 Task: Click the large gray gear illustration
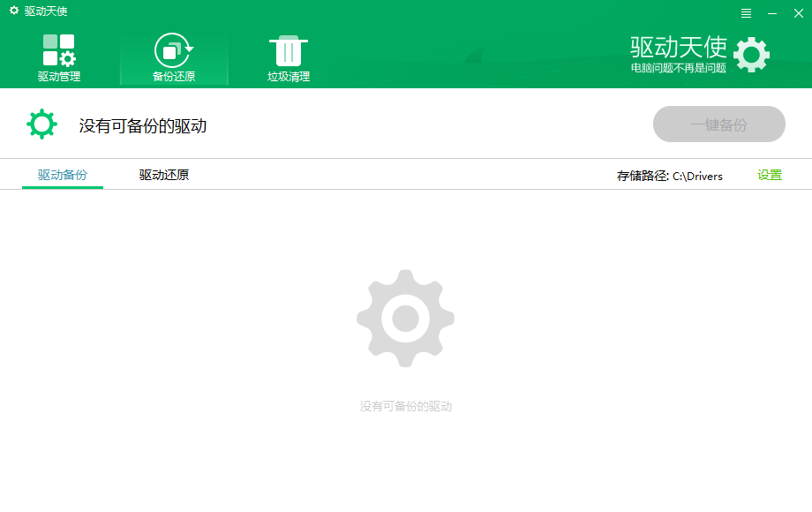click(x=405, y=318)
